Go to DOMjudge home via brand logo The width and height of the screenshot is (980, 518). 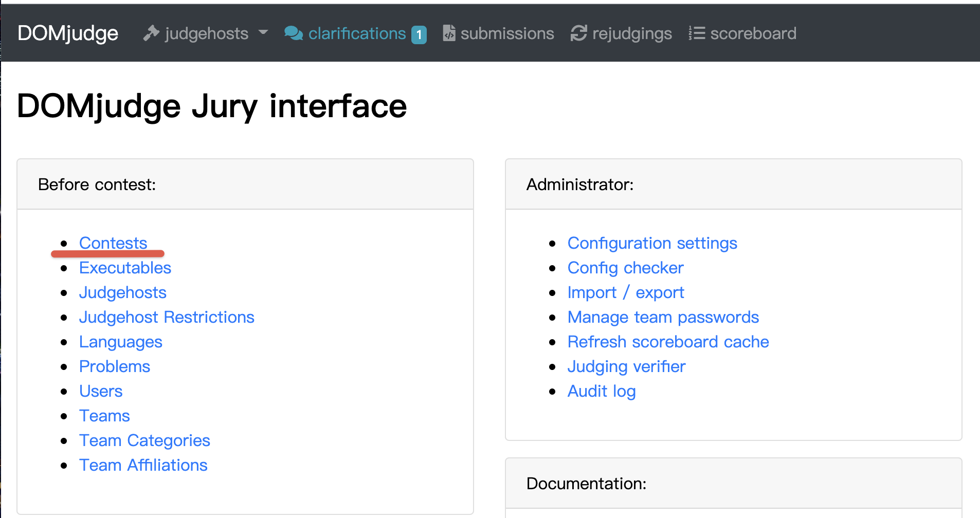(68, 33)
